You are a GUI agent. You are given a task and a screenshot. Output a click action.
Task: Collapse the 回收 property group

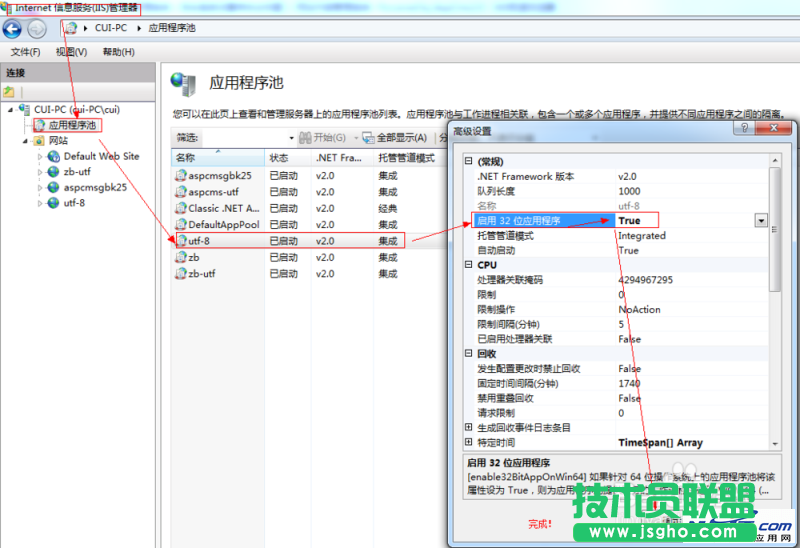[468, 354]
